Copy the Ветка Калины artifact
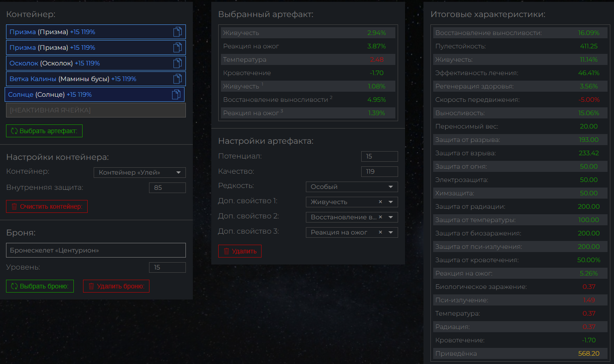This screenshot has width=614, height=364. 178,79
